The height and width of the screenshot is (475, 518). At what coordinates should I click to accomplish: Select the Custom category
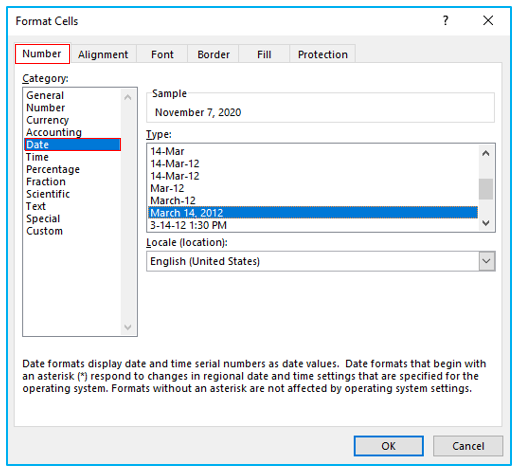pyautogui.click(x=44, y=231)
